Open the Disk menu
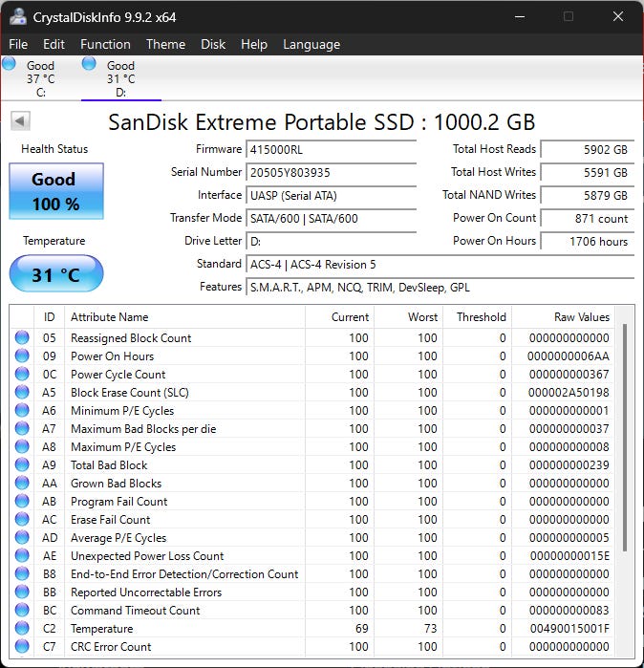The image size is (644, 668). (x=213, y=44)
